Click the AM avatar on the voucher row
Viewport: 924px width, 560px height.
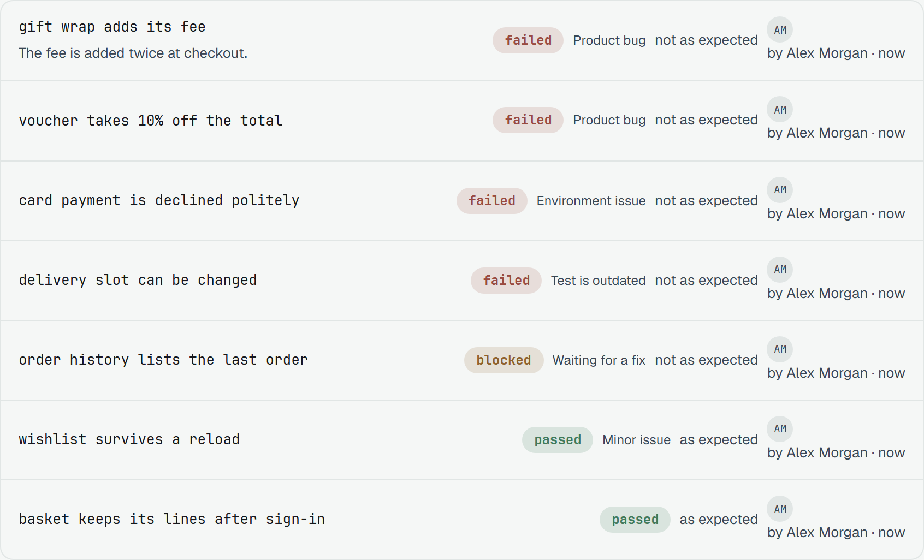(780, 110)
